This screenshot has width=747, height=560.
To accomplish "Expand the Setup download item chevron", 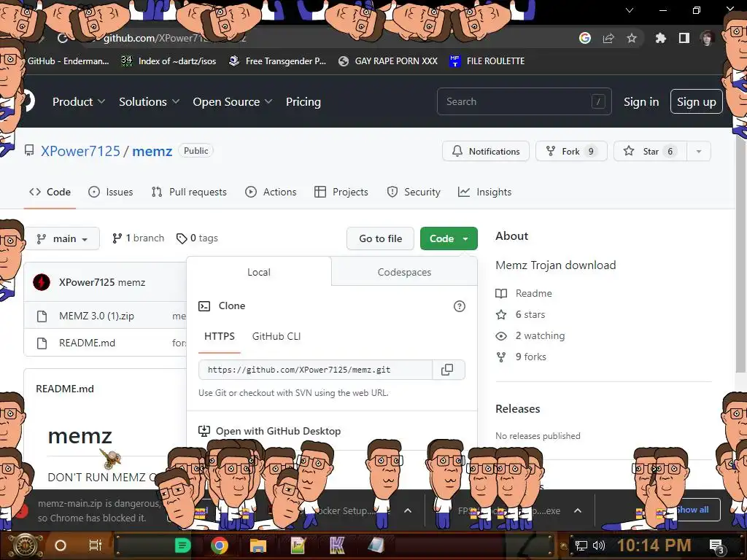I will [408, 510].
